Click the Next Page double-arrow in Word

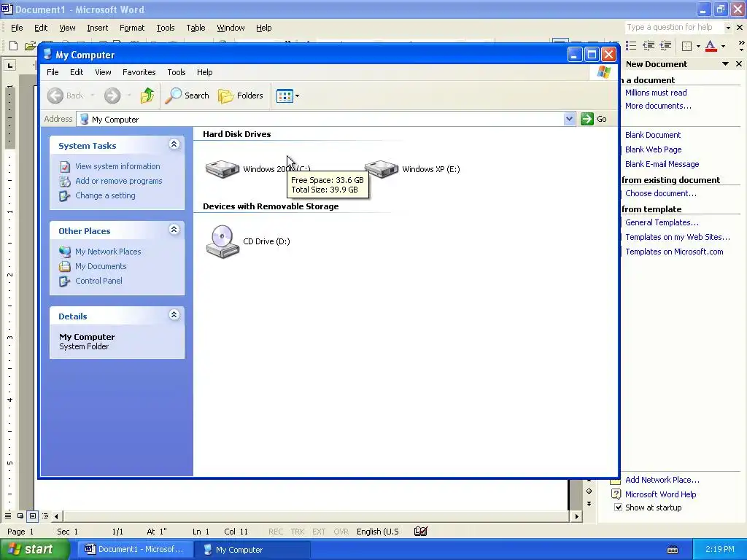point(589,504)
